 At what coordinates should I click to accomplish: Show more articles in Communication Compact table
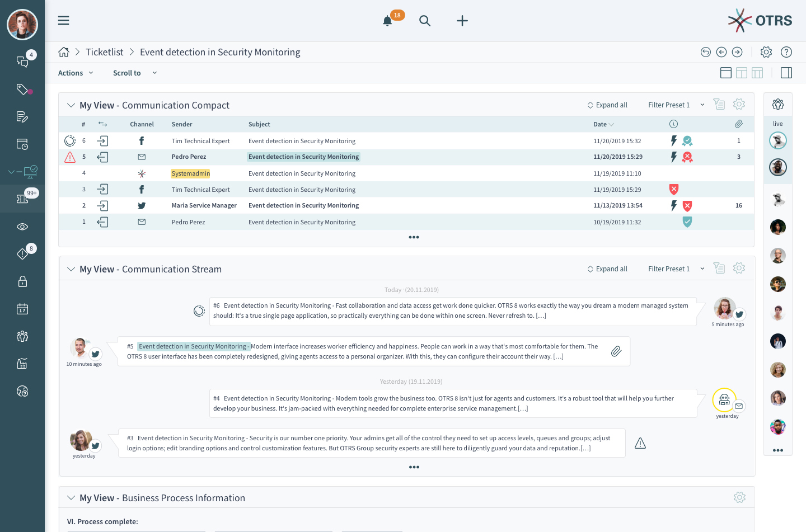pyautogui.click(x=414, y=237)
